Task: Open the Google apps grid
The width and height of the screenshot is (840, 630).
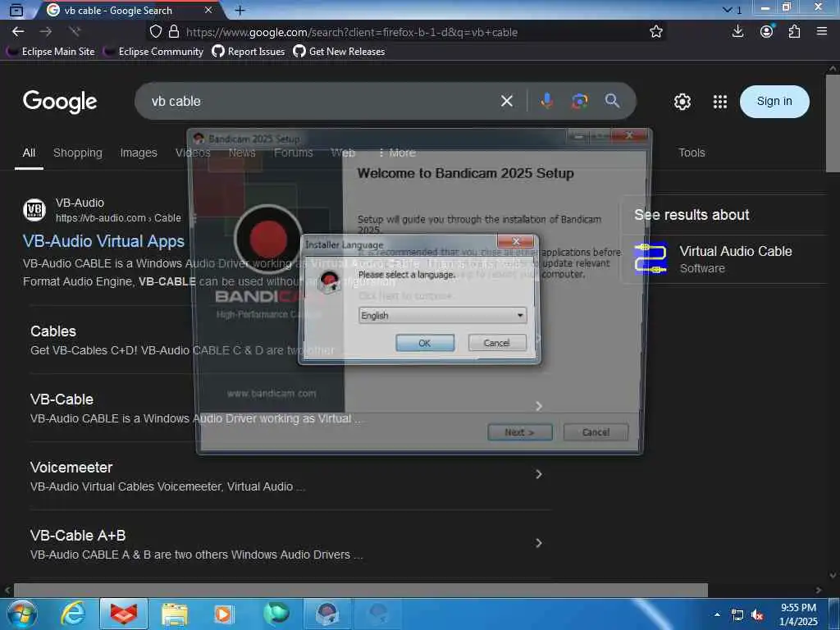Action: (720, 101)
